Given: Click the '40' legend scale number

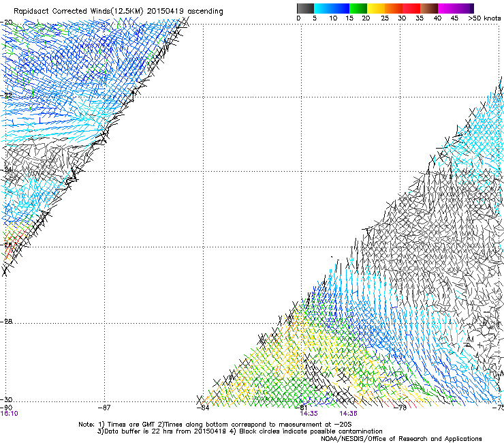Looking at the screenshot, I should pyautogui.click(x=437, y=18).
